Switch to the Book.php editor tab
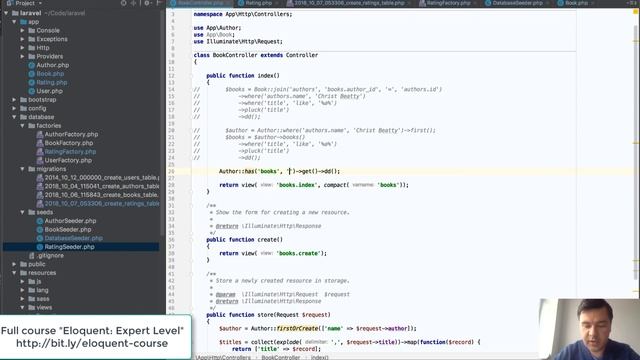Image resolution: width=640 pixels, height=360 pixels. [x=576, y=3]
